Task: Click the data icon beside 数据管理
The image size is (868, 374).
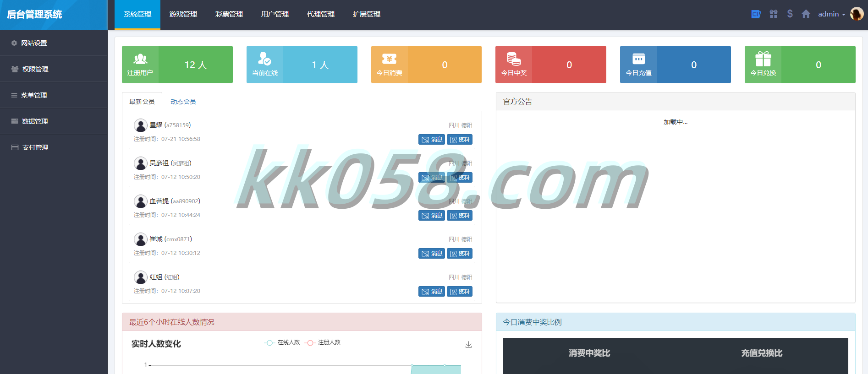Action: tap(15, 121)
